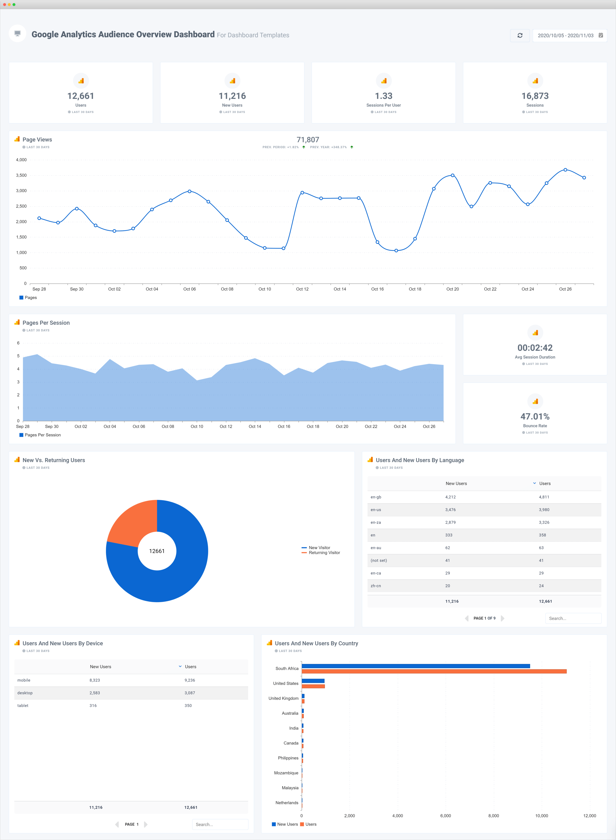Click the dashboard monitor icon beside title

point(18,33)
